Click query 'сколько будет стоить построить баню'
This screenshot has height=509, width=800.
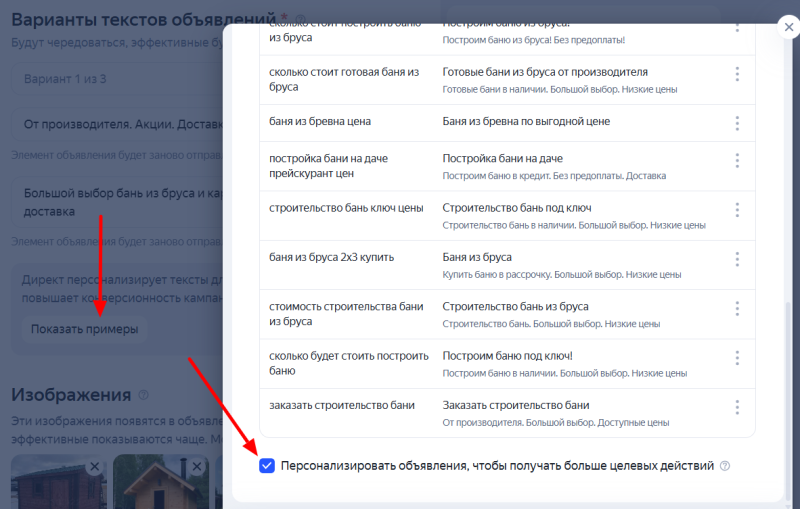pos(348,363)
